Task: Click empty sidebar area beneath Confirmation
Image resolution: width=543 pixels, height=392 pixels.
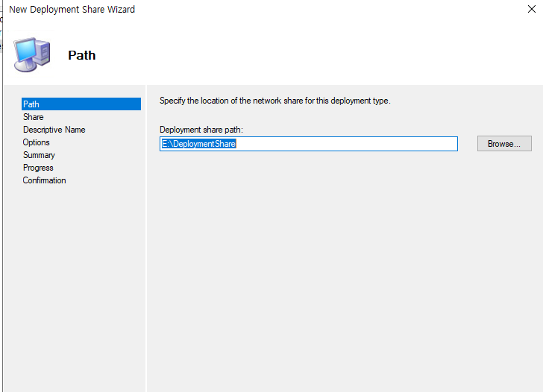Action: coord(75,287)
